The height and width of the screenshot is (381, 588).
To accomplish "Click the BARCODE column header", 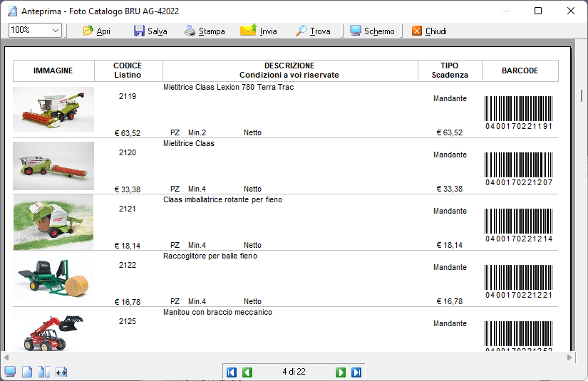I will [x=520, y=71].
